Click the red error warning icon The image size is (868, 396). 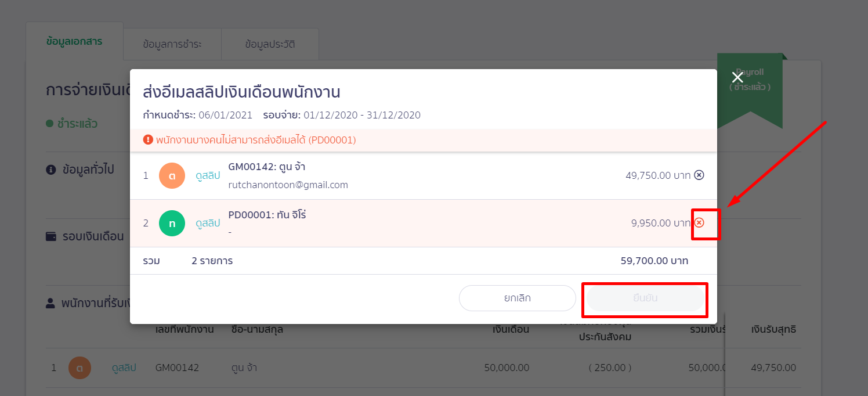(148, 140)
